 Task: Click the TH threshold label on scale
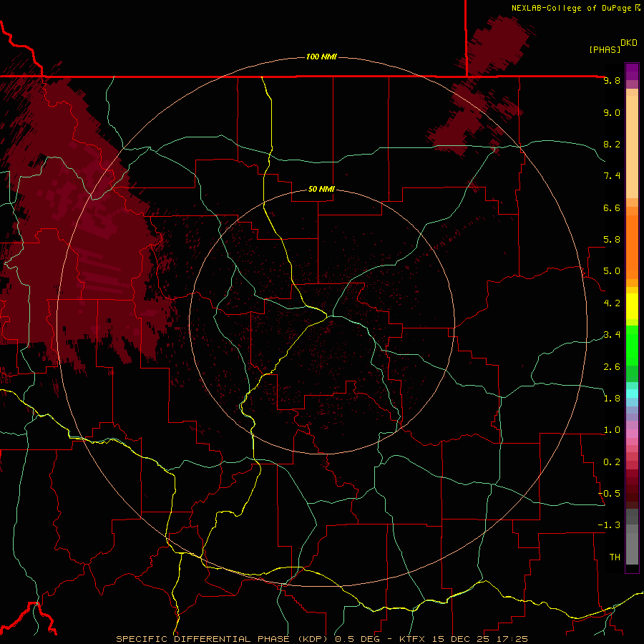[x=615, y=557]
